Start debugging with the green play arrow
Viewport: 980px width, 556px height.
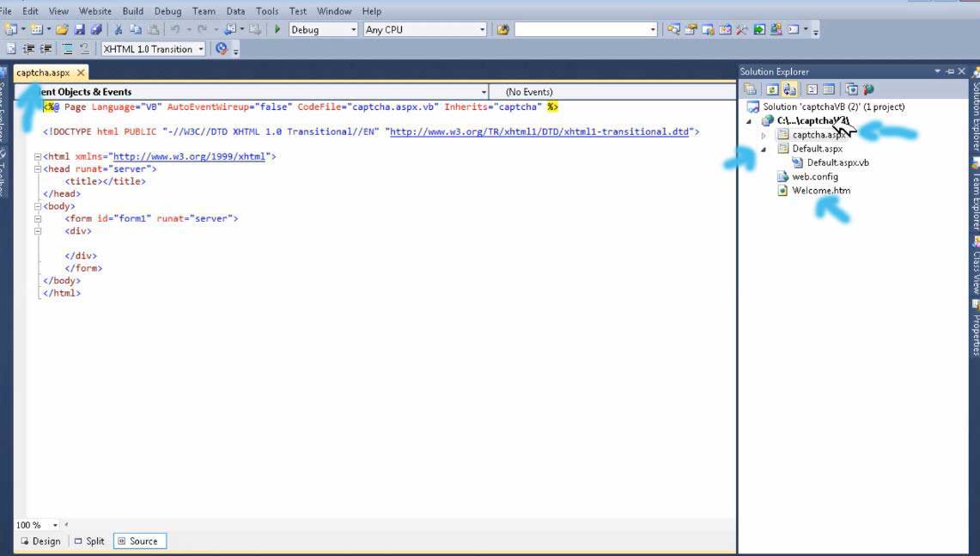tap(277, 30)
